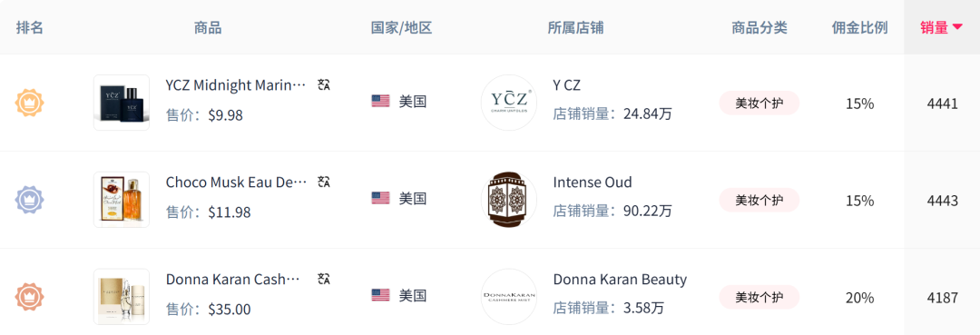This screenshot has width=980, height=335.
Task: Open the Donna Karan Beauty store name link
Action: 620,280
